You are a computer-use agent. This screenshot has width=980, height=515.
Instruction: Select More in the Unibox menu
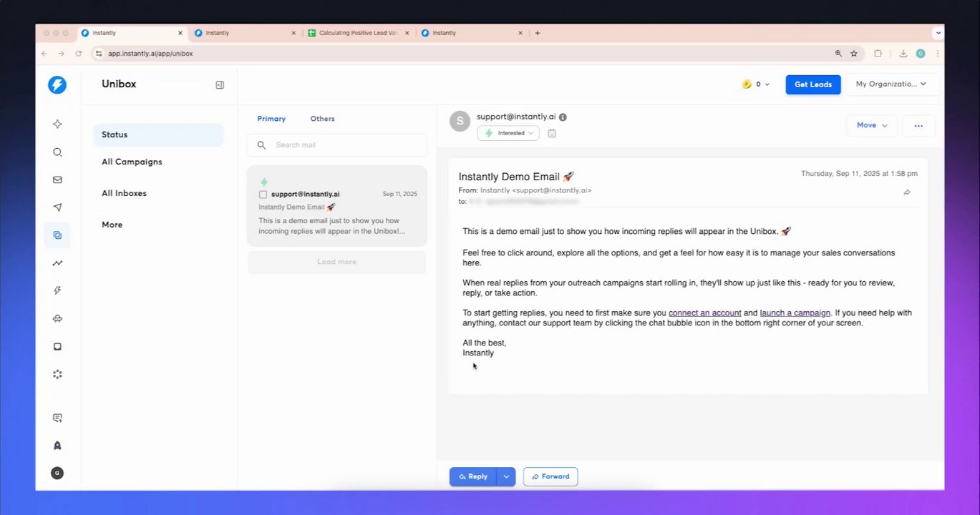[112, 225]
